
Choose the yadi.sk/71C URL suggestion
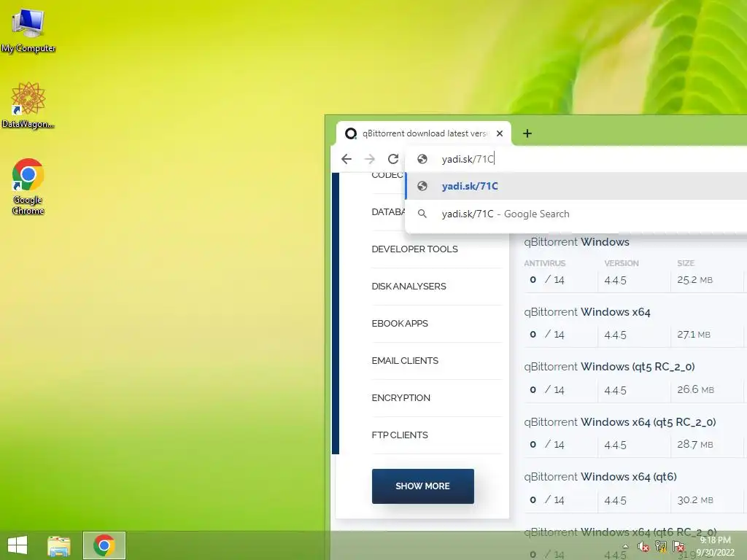576,186
